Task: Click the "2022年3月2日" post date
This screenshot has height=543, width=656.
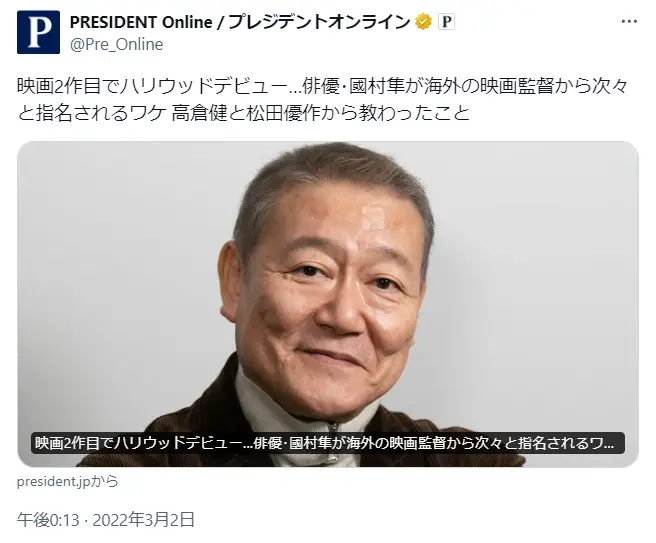Action: click(144, 520)
